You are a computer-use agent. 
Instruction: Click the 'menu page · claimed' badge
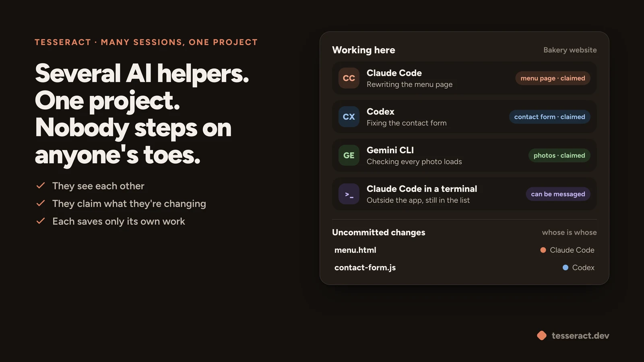(x=553, y=78)
